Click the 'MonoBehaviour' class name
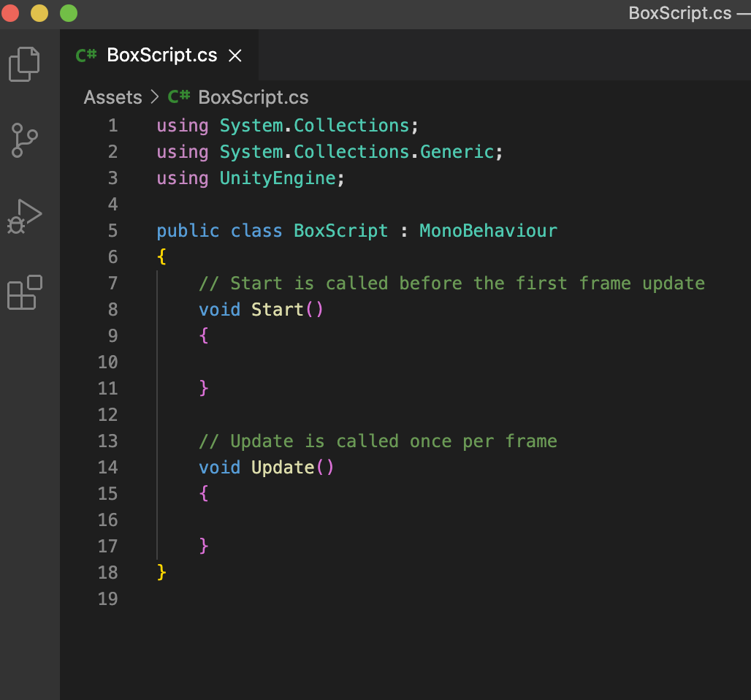 [489, 231]
